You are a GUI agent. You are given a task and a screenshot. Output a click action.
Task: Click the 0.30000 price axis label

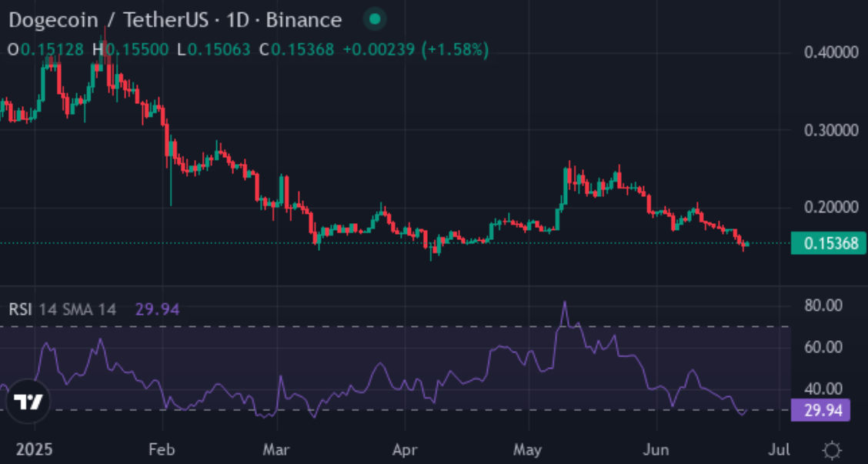830,130
